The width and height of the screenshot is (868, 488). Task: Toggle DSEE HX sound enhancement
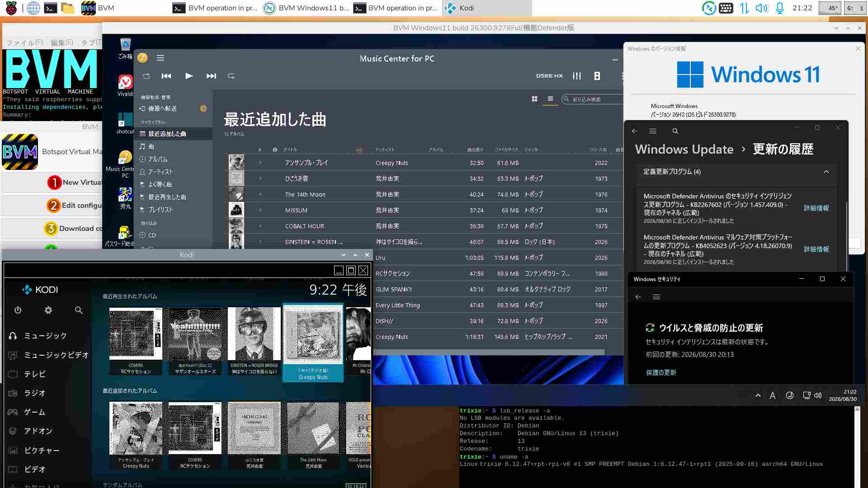(x=549, y=76)
